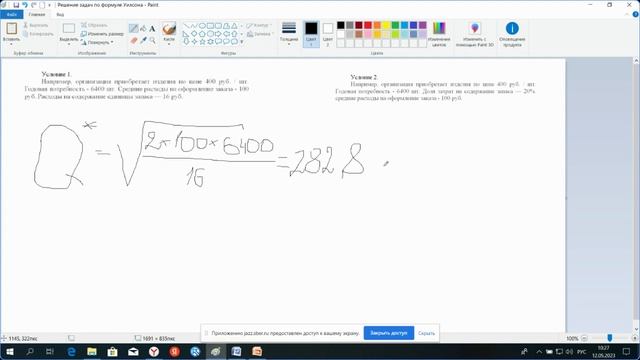Click the Paste (Вставить) clipboard icon
This screenshot has height=360, width=640.
pyautogui.click(x=11, y=29)
